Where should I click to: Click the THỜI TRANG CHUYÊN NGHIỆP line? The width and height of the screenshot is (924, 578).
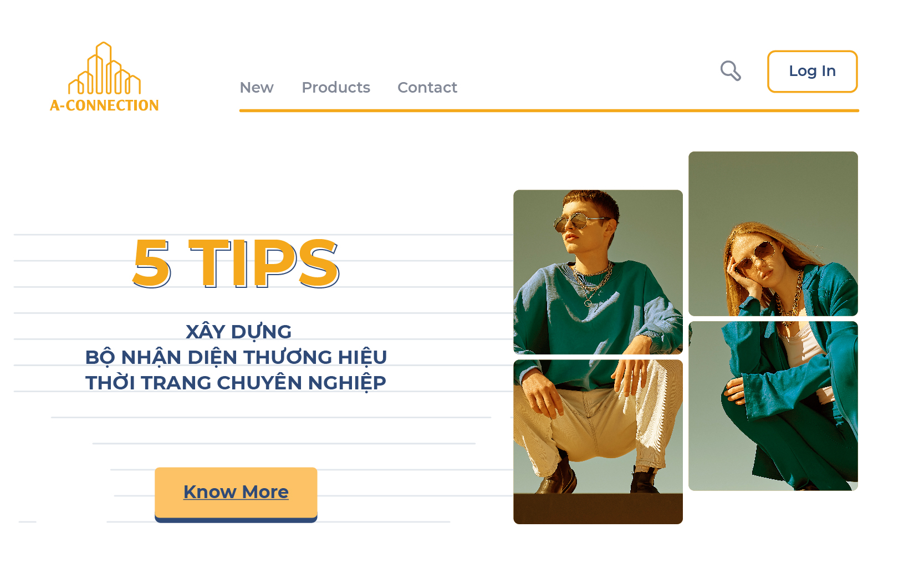click(236, 383)
